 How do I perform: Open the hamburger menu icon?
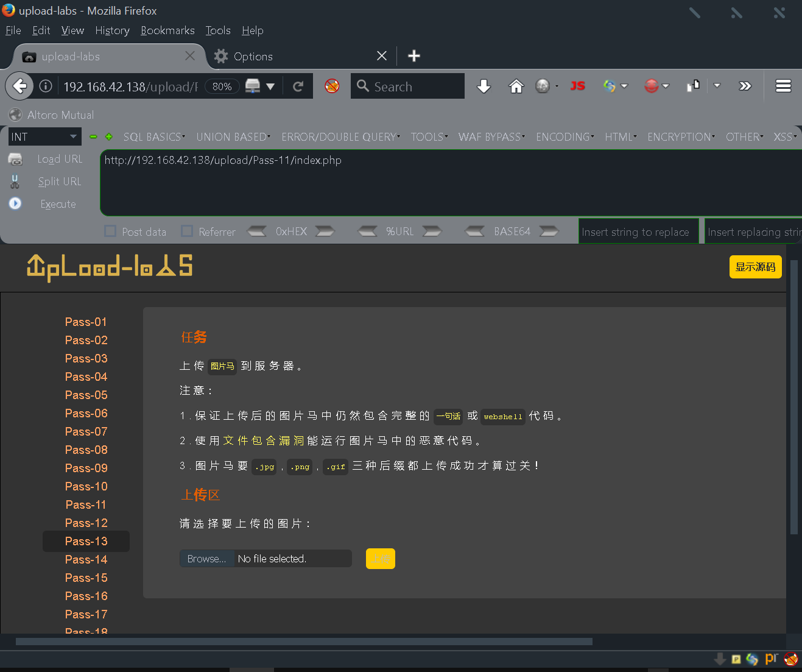coord(783,87)
